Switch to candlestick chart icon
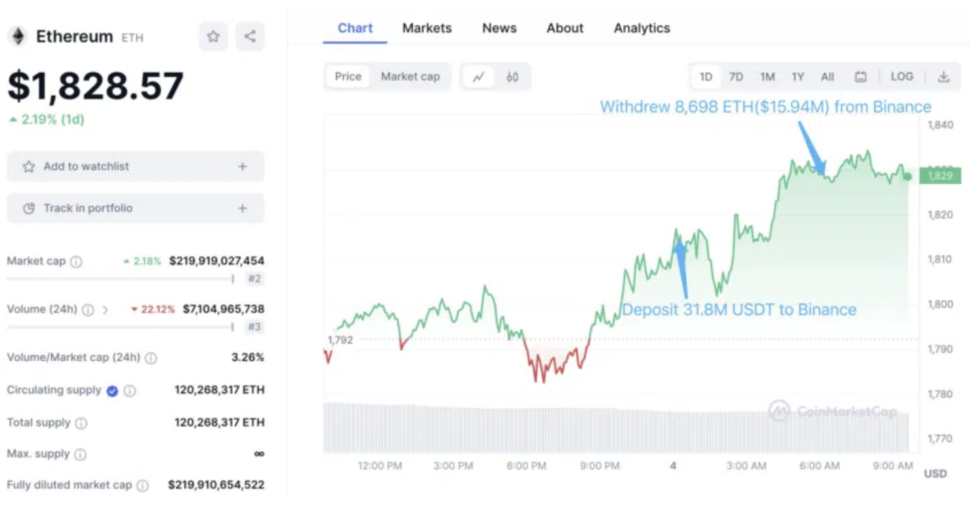This screenshot has width=980, height=505. point(512,77)
